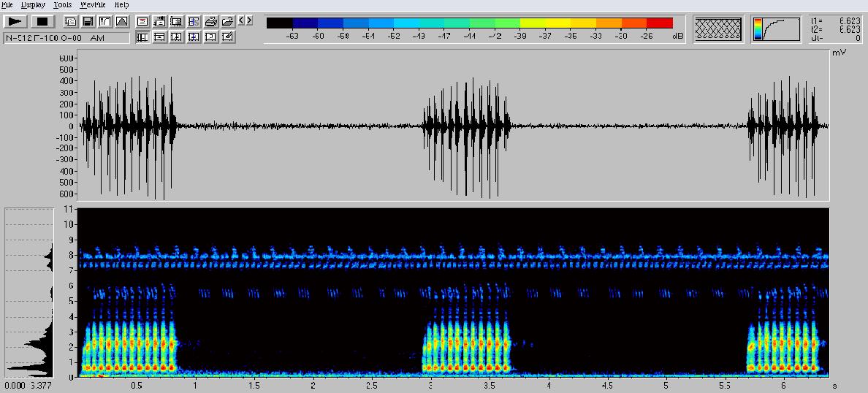Viewport: 868px width, 393px height.
Task: Click the overlapping windows copy icon
Action: tap(71, 21)
